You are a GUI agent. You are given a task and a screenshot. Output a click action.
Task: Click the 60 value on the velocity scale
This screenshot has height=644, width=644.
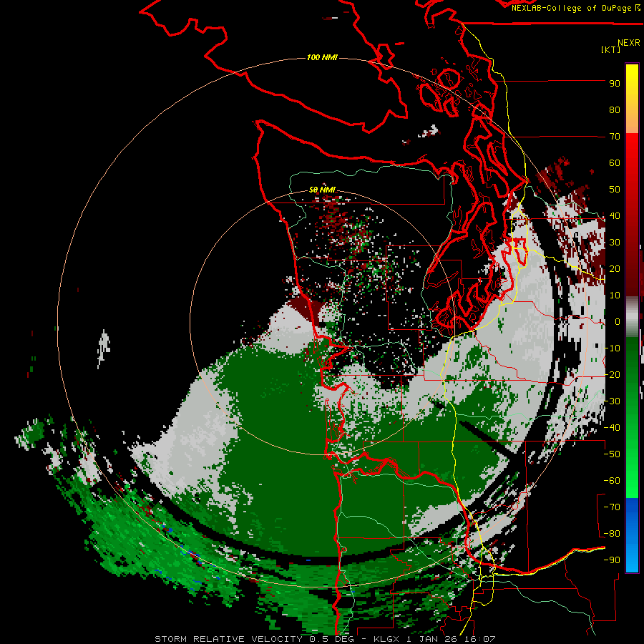pos(615,163)
